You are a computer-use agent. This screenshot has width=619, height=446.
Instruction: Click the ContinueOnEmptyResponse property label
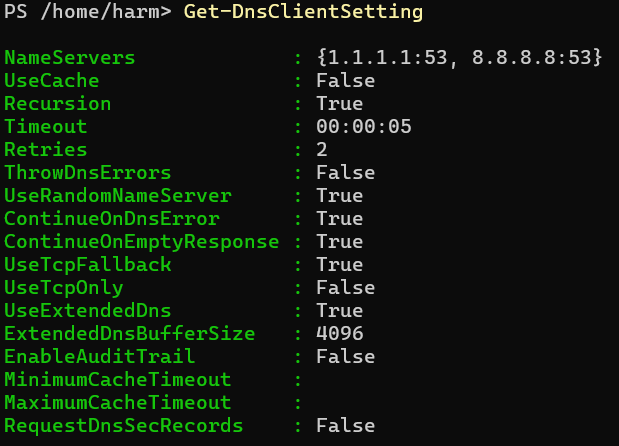pyautogui.click(x=141, y=242)
